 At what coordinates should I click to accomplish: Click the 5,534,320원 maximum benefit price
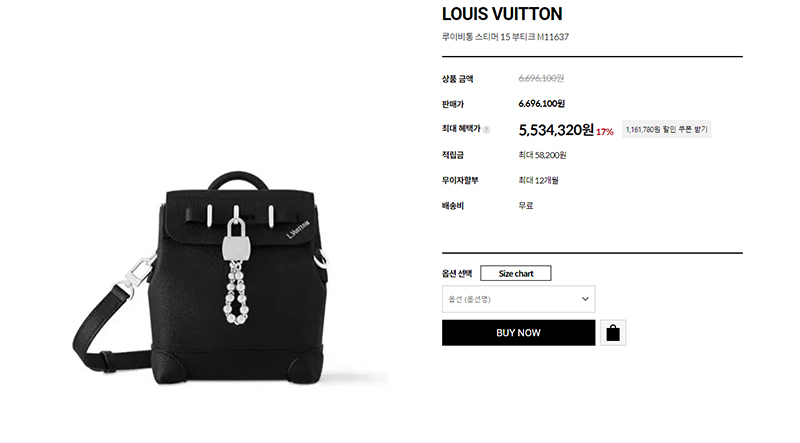click(x=556, y=130)
